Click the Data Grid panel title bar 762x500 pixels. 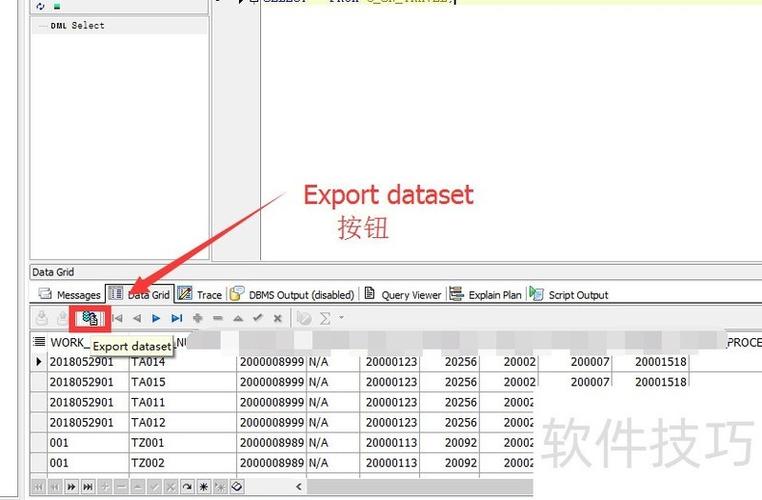[396, 272]
